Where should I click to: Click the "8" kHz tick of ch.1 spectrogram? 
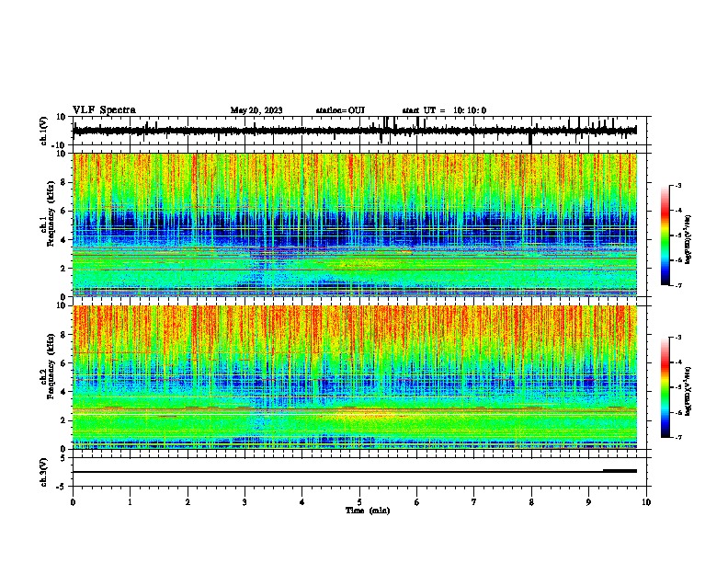coord(63,182)
